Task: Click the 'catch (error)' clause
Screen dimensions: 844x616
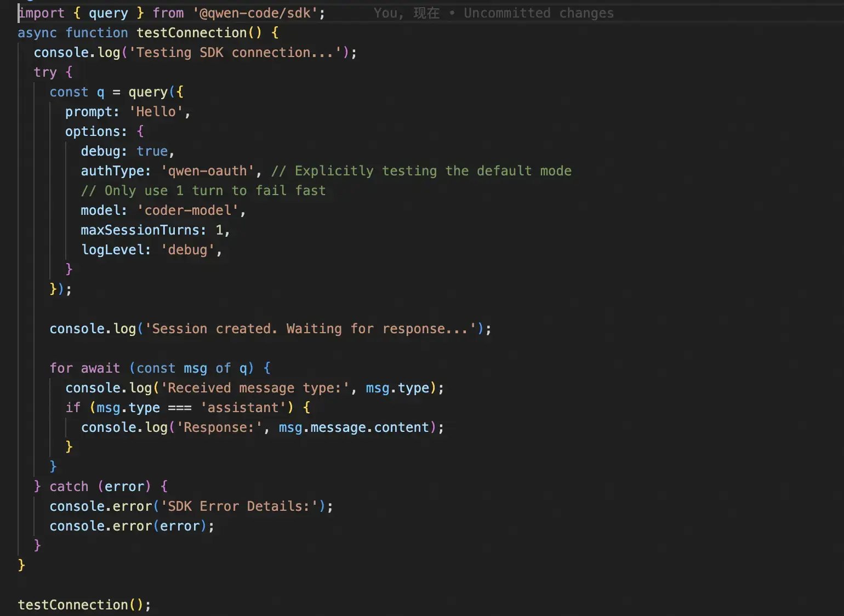Action: (100, 487)
